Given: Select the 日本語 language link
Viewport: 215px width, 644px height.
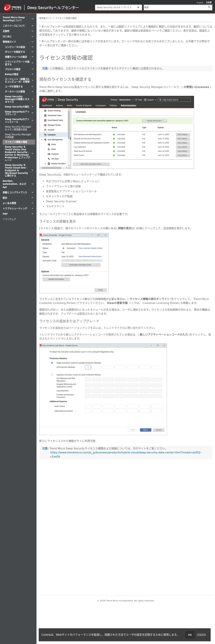Looking at the screenshot, I should pos(209,3).
